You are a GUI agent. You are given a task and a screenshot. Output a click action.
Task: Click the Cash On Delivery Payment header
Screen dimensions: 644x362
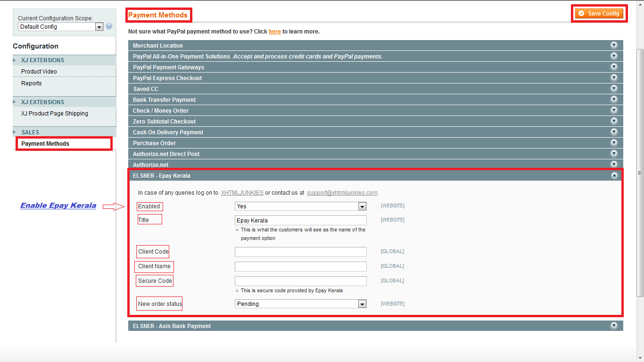pos(376,132)
